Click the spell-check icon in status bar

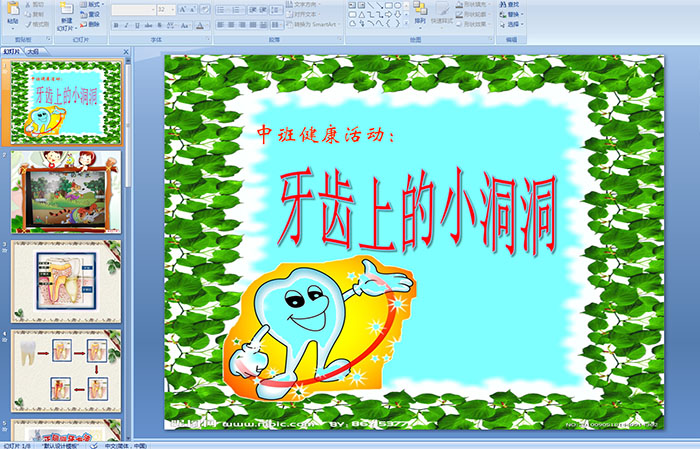click(94, 445)
